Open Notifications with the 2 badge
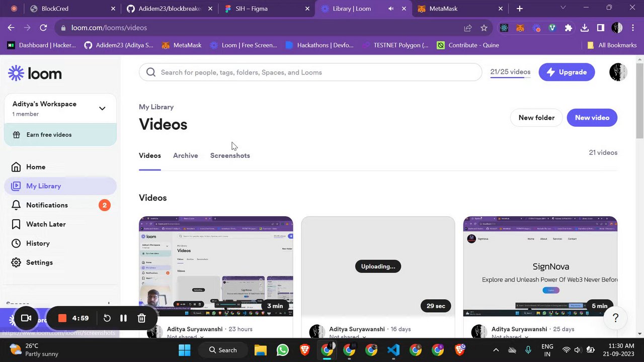 tap(60, 205)
